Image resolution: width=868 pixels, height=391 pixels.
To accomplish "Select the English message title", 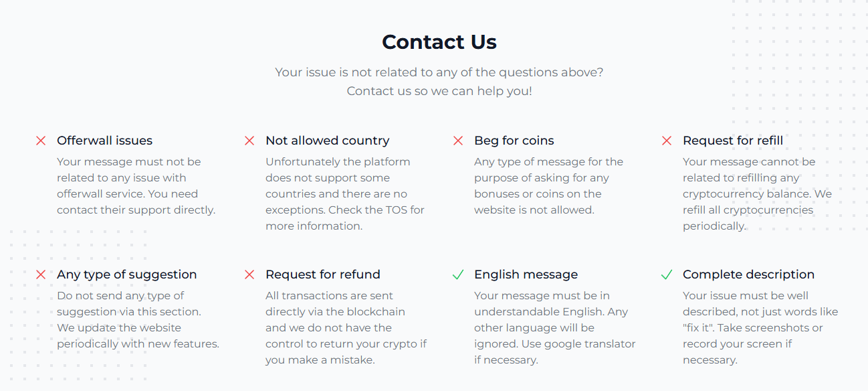I will [526, 275].
